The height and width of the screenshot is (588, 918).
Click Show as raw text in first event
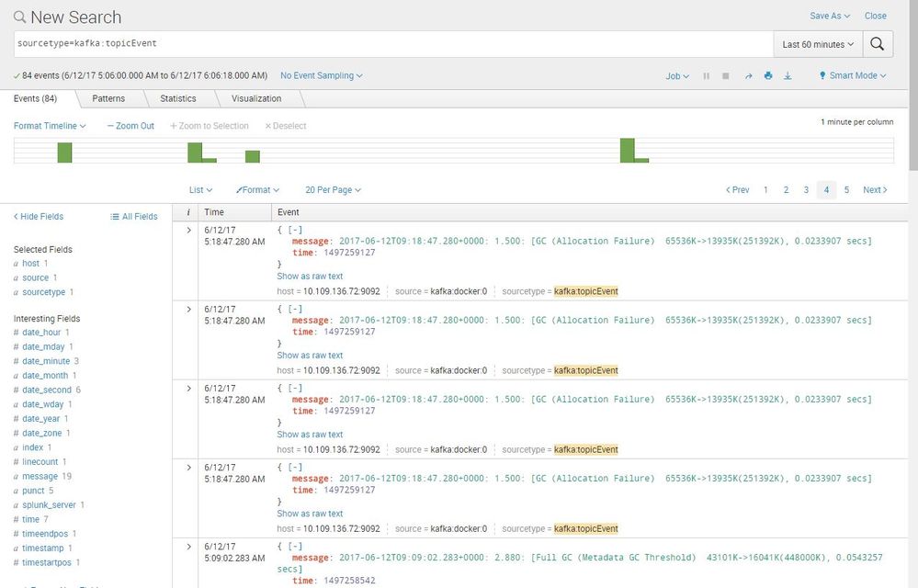click(x=310, y=276)
